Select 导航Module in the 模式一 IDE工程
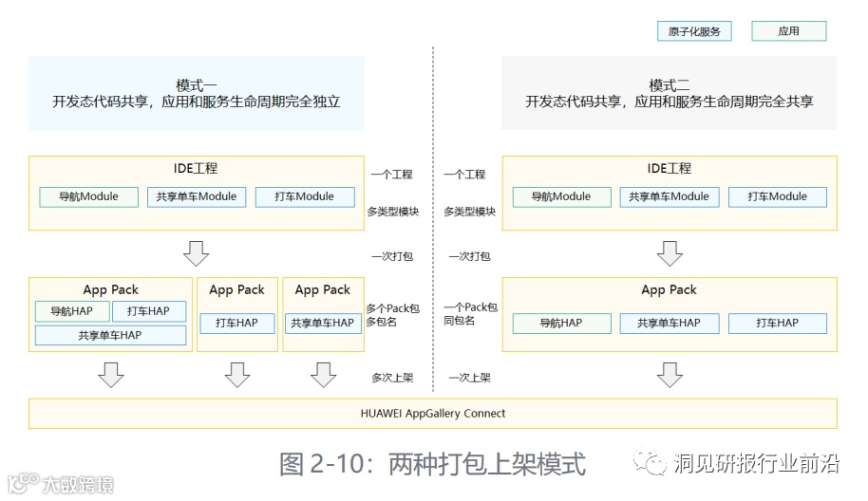Screen dimensions: 868x501 click(88, 196)
